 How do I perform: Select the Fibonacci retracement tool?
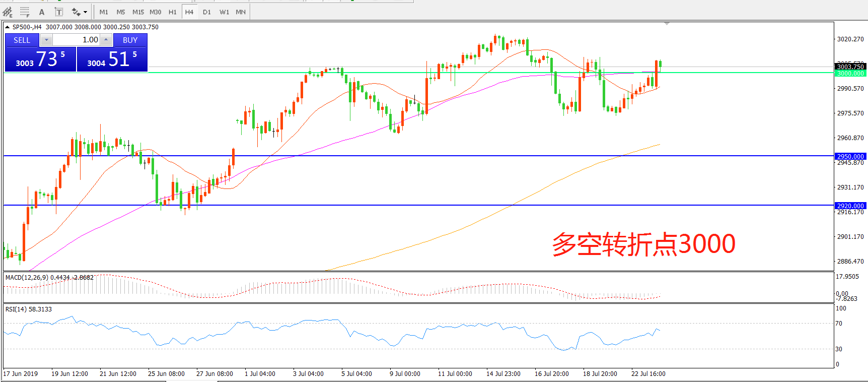[x=25, y=12]
